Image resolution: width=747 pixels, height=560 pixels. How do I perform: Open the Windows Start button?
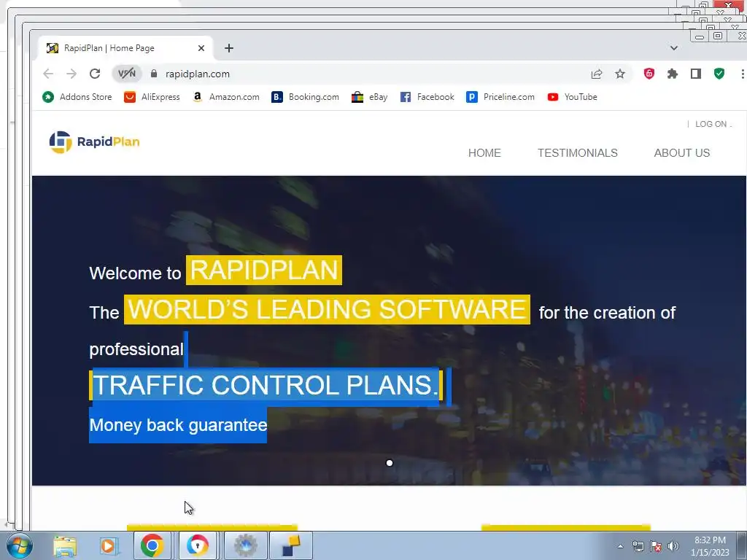[x=20, y=545]
